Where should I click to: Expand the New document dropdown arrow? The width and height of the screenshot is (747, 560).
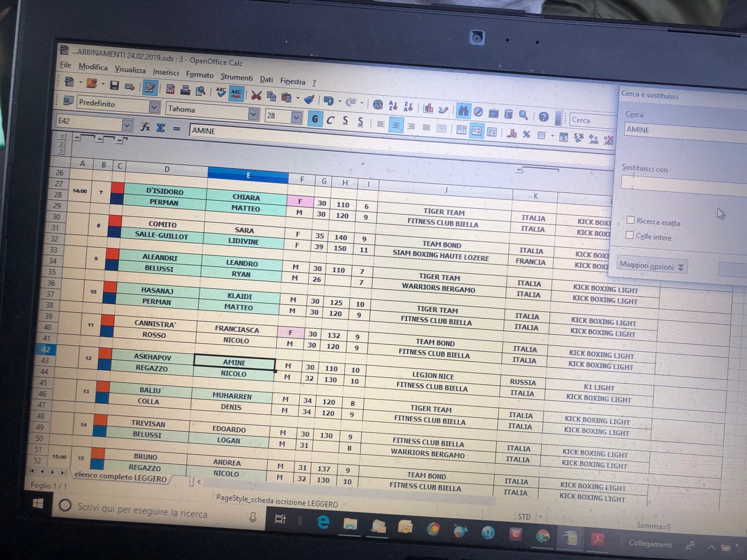point(81,82)
